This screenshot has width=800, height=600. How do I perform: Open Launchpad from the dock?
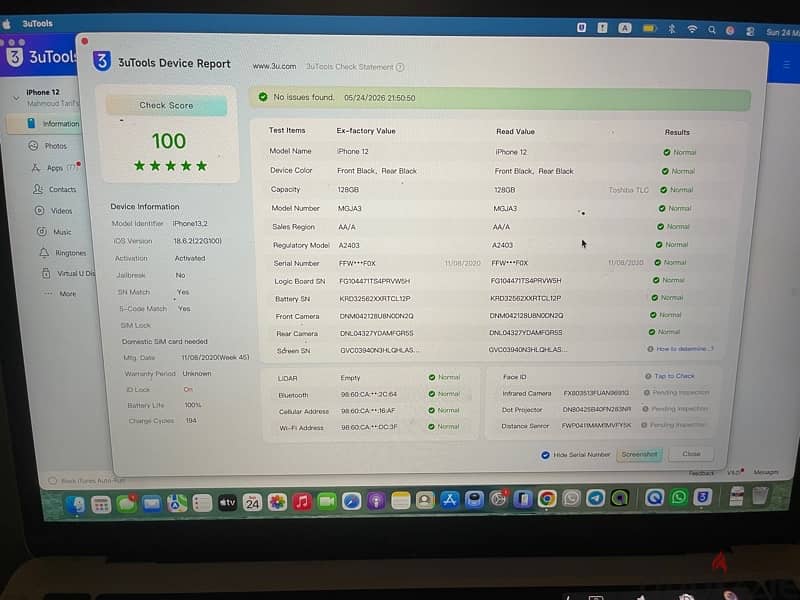101,505
